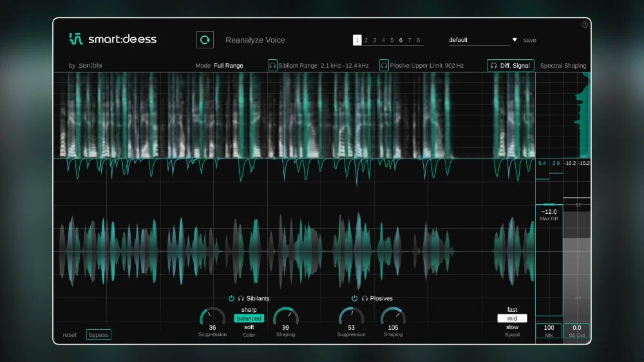
Task: Select sharp color option
Action: [x=249, y=310]
